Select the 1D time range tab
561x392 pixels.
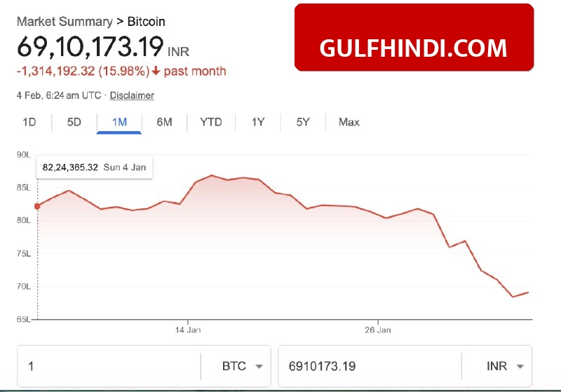tap(29, 122)
